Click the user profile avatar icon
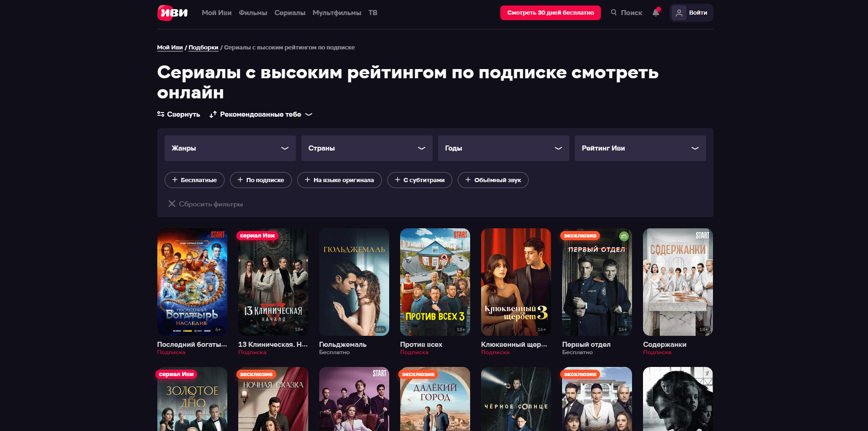The height and width of the screenshot is (431, 868). (679, 13)
